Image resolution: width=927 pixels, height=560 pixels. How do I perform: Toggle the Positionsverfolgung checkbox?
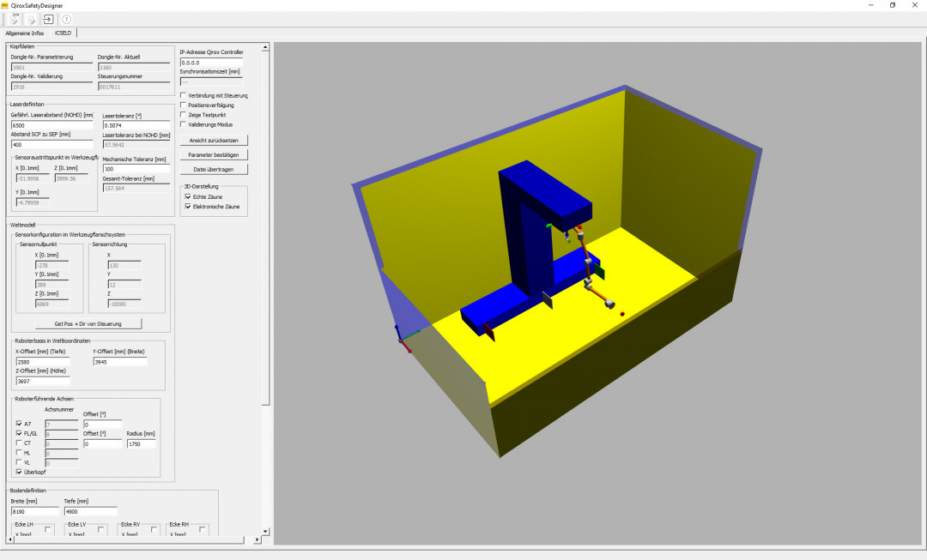[183, 105]
